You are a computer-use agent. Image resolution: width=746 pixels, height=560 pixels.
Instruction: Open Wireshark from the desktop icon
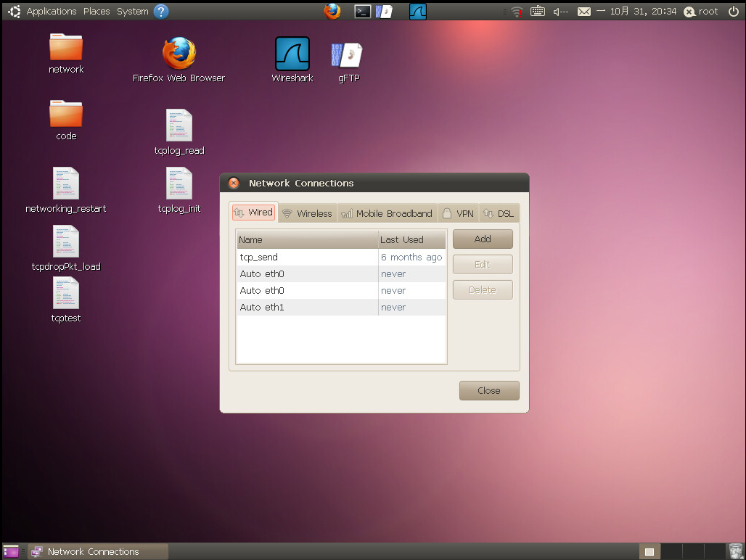pyautogui.click(x=292, y=55)
